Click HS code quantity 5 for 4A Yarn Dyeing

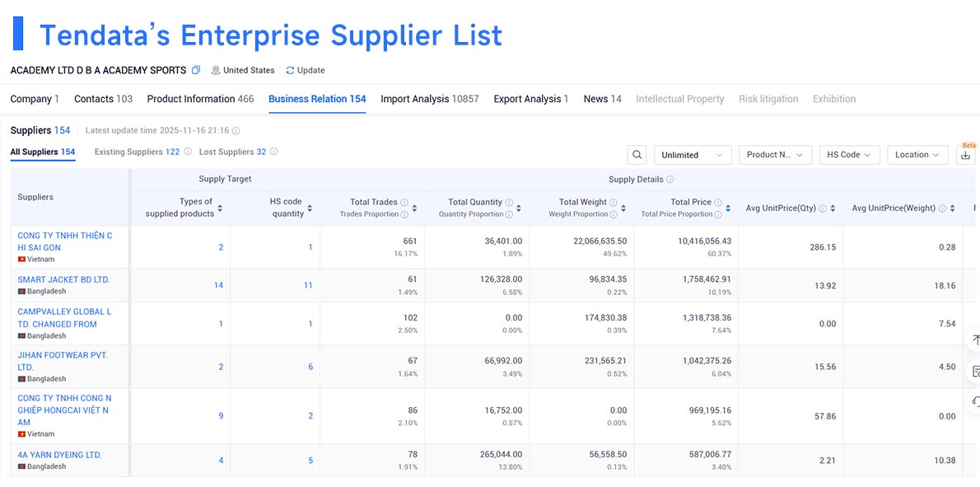(310, 461)
